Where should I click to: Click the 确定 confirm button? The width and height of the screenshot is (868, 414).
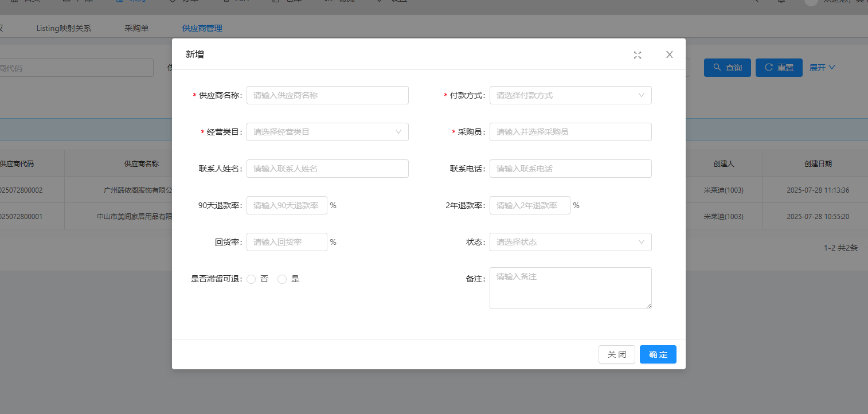658,354
